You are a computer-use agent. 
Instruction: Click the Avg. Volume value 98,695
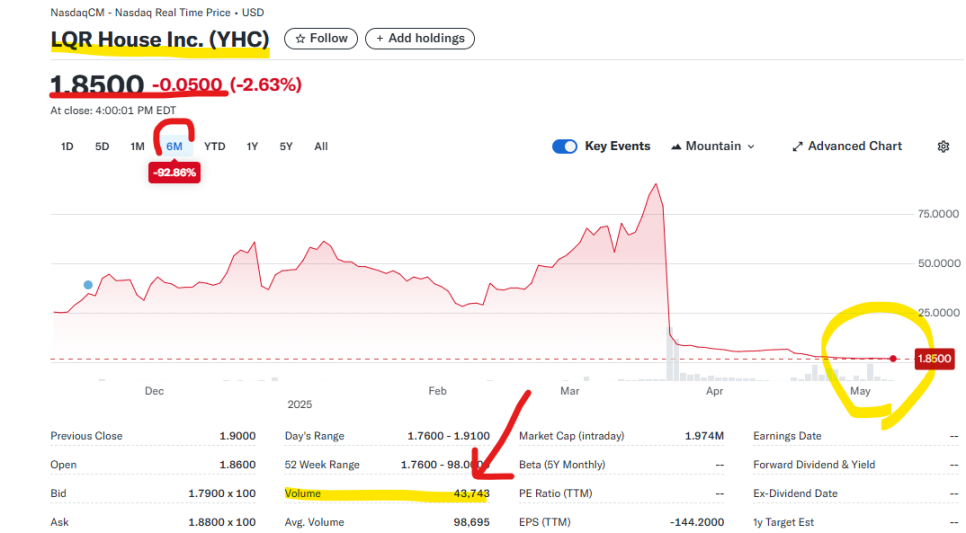471,522
